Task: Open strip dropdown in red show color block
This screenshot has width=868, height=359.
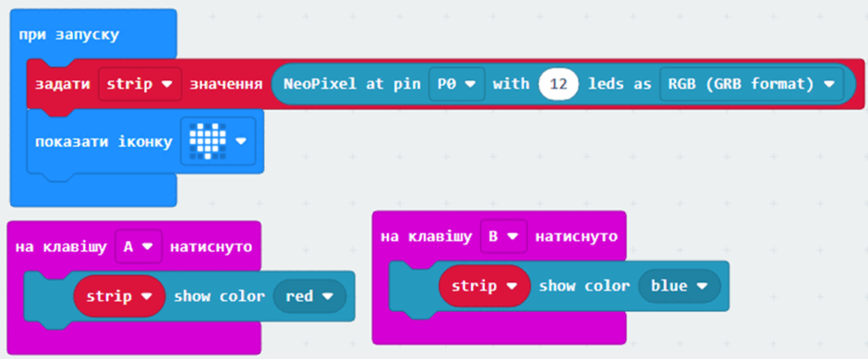Action: click(x=119, y=296)
